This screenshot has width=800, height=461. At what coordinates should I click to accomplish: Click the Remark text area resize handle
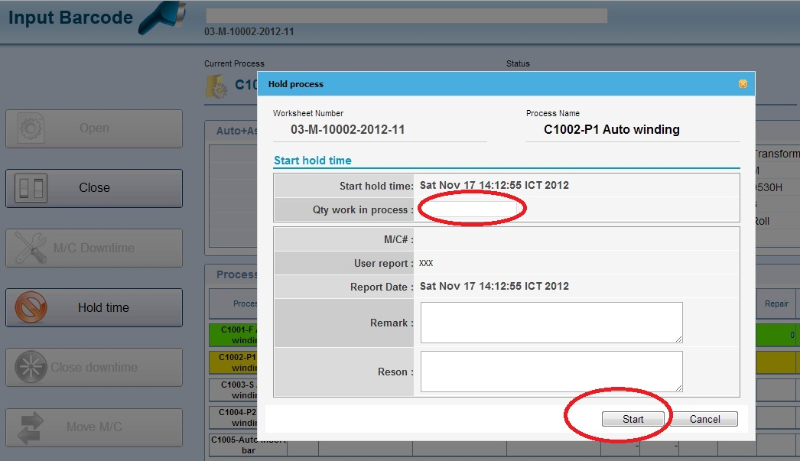point(679,340)
